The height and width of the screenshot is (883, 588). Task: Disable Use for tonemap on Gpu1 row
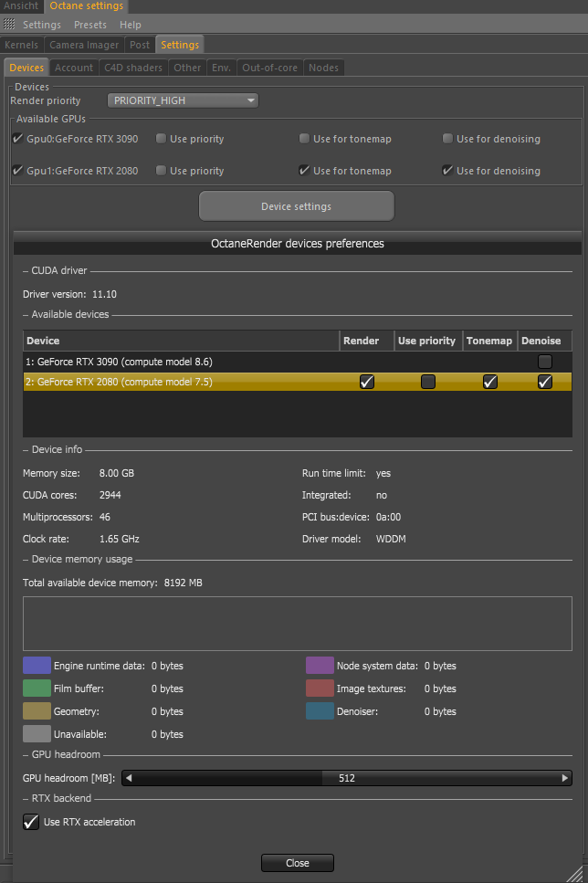point(304,170)
